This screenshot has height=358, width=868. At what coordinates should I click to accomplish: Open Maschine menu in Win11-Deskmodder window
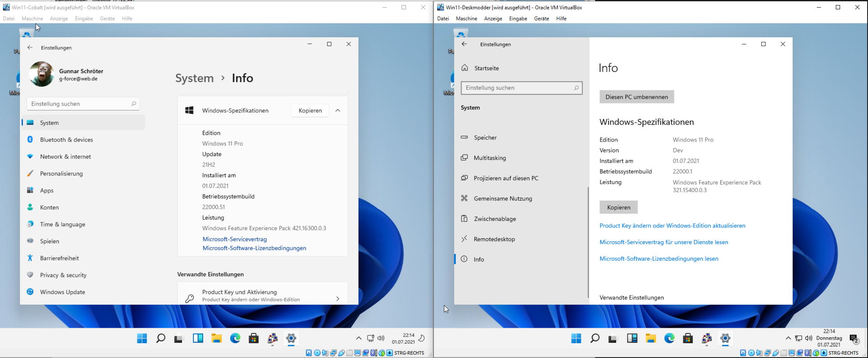466,19
